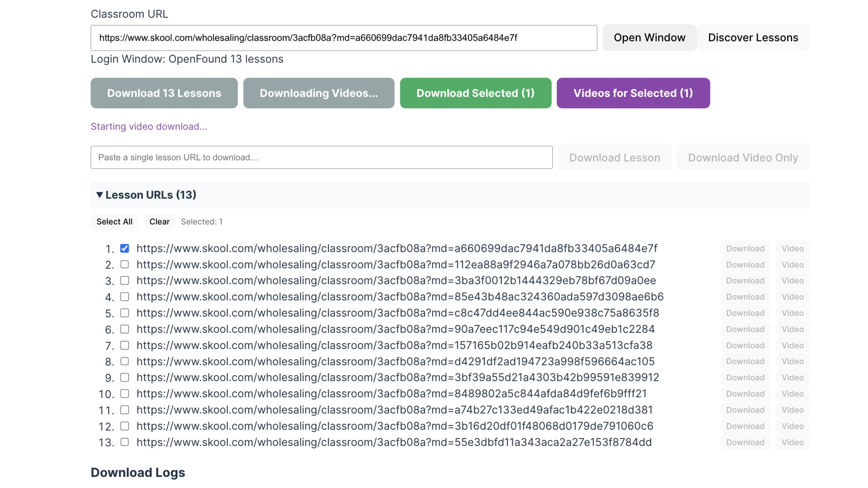The height and width of the screenshot is (488, 868).
Task: Click the single lesson URL paste field
Action: (321, 158)
